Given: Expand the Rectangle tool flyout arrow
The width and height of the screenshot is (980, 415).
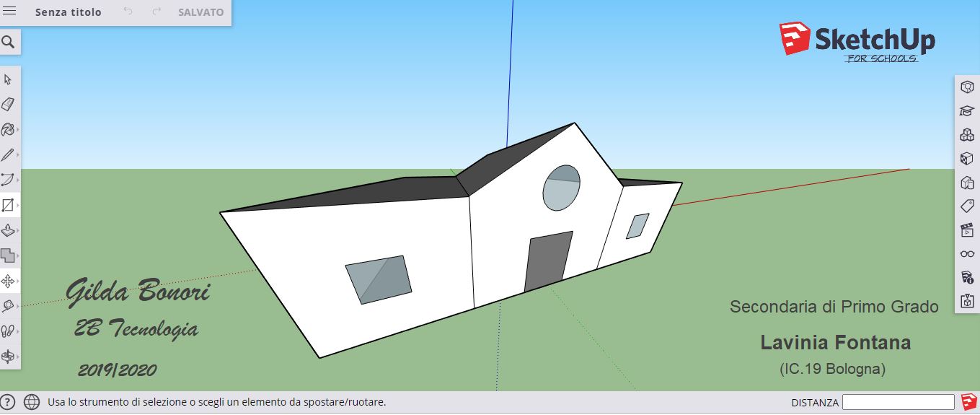Looking at the screenshot, I should click(17, 206).
